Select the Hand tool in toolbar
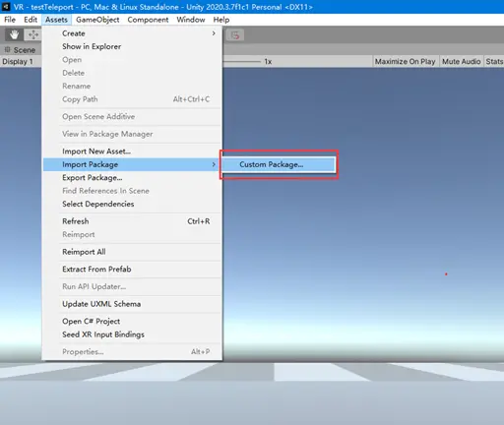Screen dimensions: 504x425 coord(14,34)
